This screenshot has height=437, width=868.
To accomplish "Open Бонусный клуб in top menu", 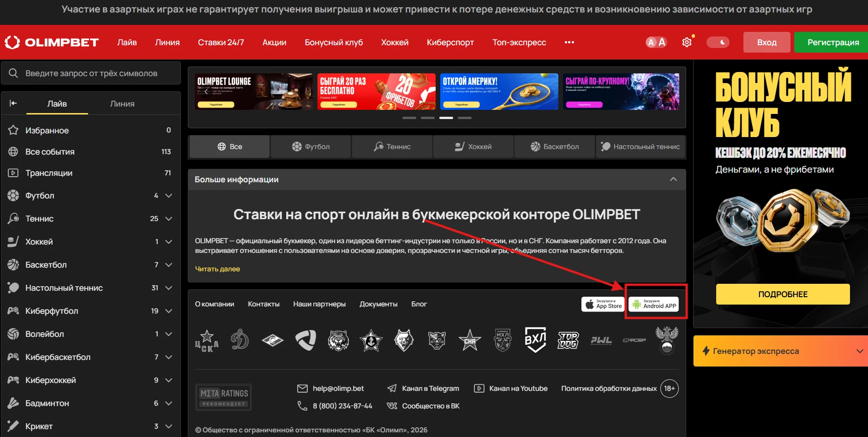I will (x=334, y=42).
